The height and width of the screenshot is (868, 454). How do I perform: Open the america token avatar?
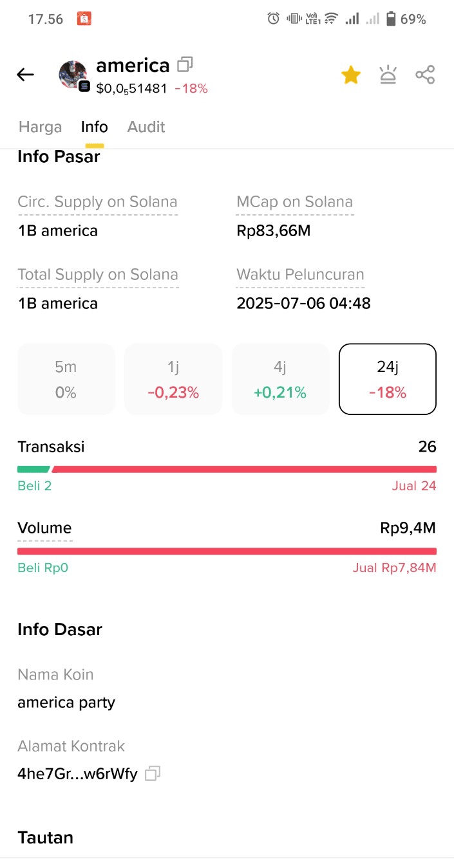[73, 75]
